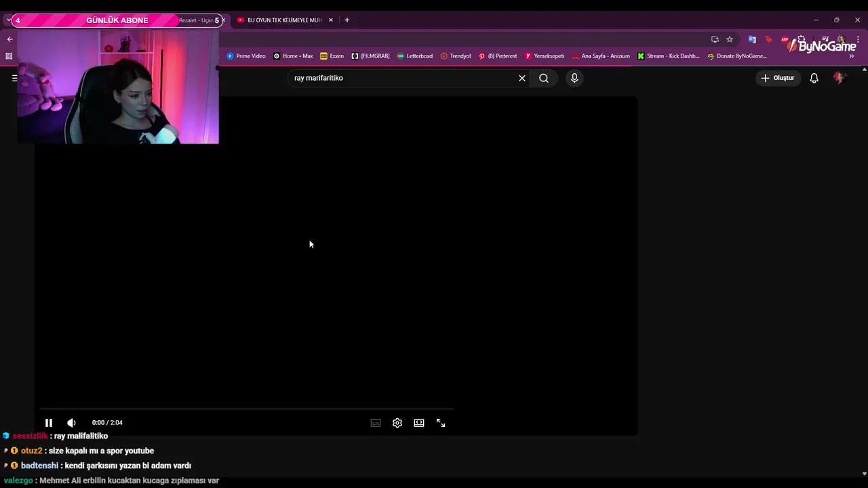Click chat username valezgo
The height and width of the screenshot is (488, 868).
pyautogui.click(x=18, y=481)
